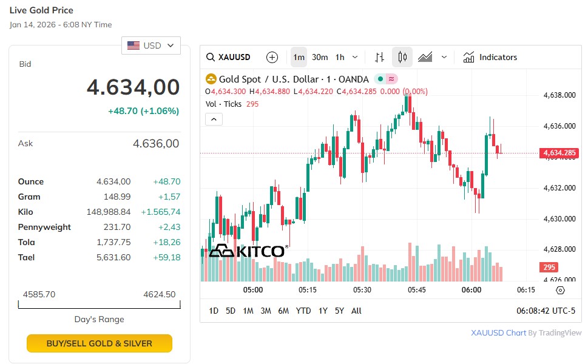This screenshot has width=588, height=364.
Task: Toggle the 1m interval button
Action: 299,57
